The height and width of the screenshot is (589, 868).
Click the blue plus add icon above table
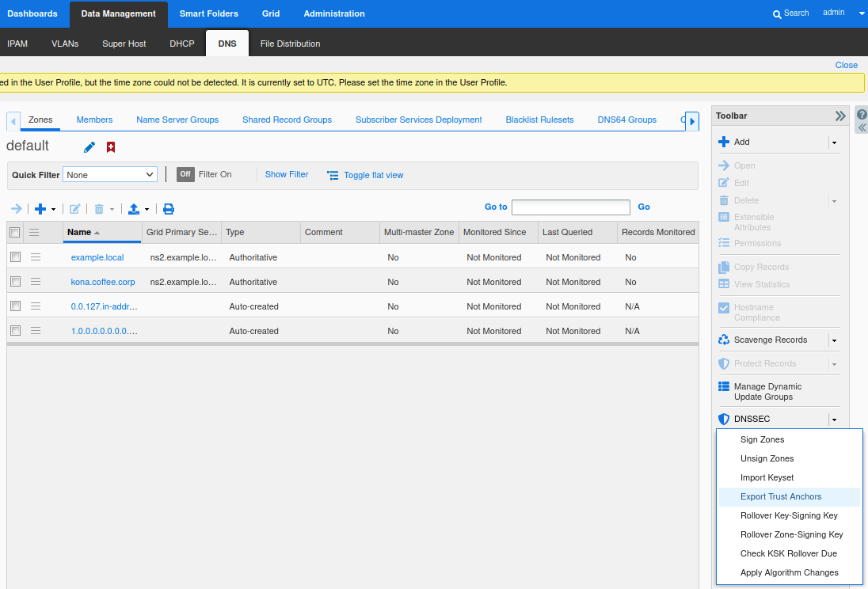click(40, 209)
